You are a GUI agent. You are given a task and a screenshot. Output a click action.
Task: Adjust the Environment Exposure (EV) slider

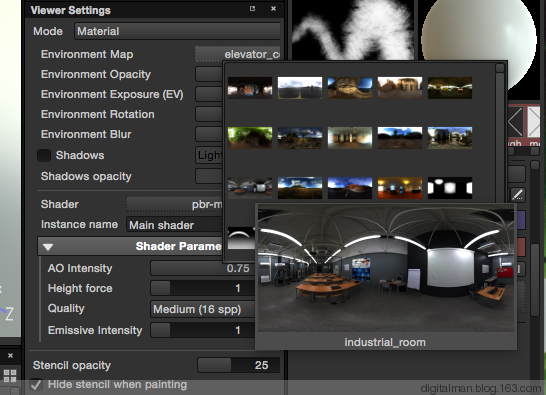click(x=209, y=94)
